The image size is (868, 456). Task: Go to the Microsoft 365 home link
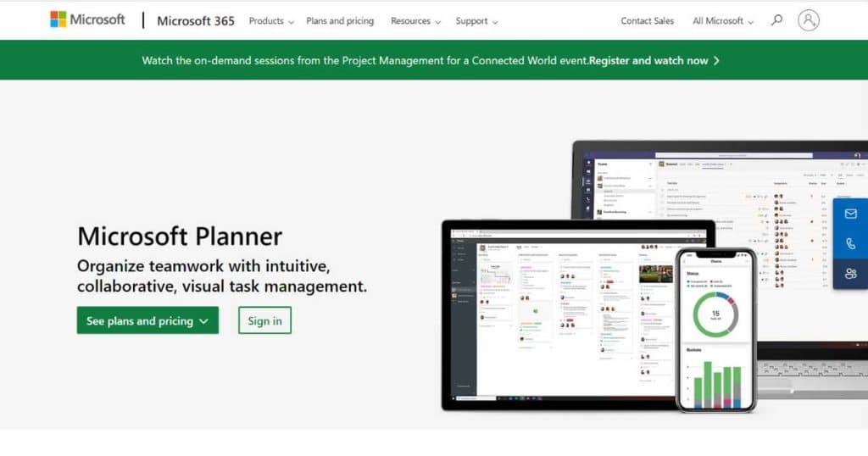(196, 21)
